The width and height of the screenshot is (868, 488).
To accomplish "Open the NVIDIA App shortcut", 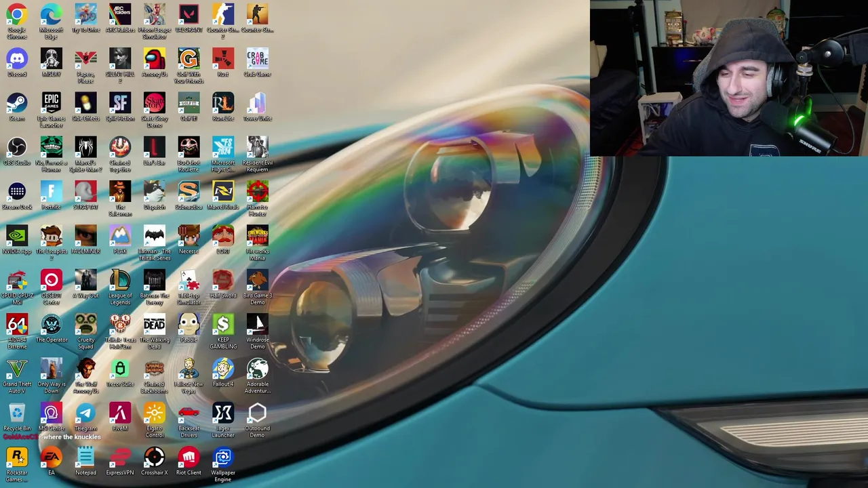I will pos(17,236).
